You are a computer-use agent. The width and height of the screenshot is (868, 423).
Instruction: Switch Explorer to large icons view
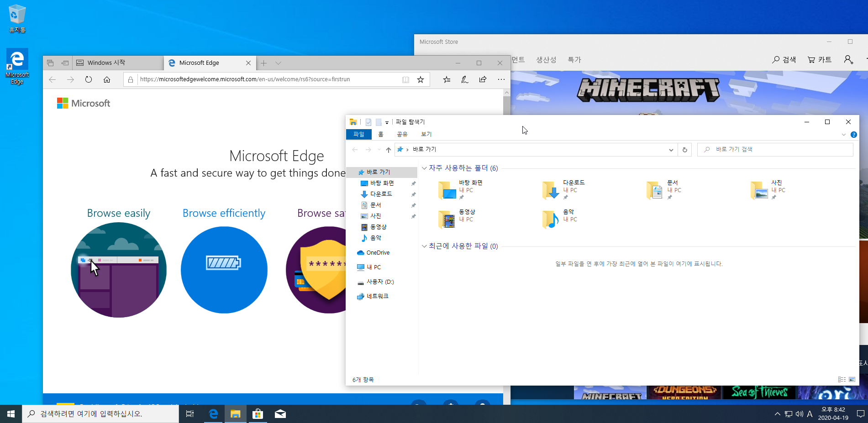coord(852,380)
